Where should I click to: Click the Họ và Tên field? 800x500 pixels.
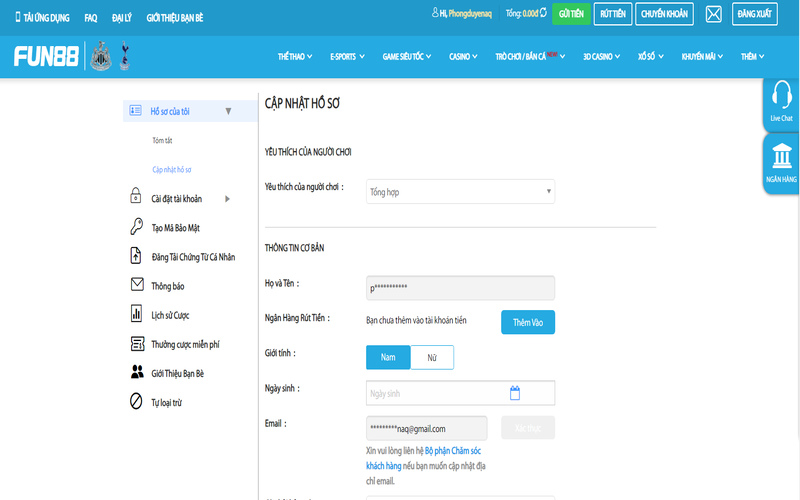click(460, 288)
